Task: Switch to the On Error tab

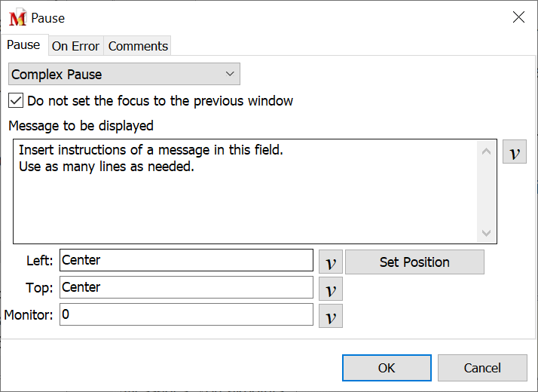Action: pyautogui.click(x=75, y=46)
